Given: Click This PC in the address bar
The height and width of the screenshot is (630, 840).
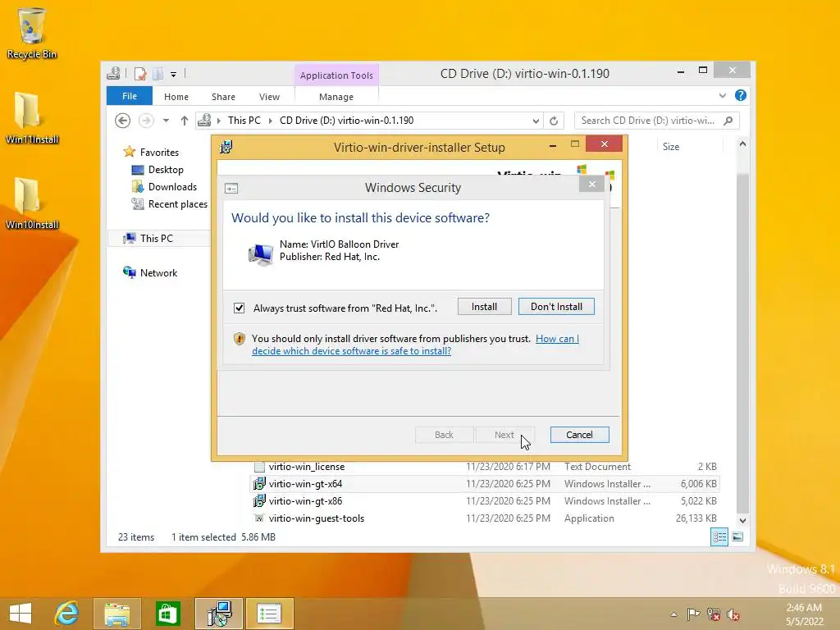Looking at the screenshot, I should point(244,121).
